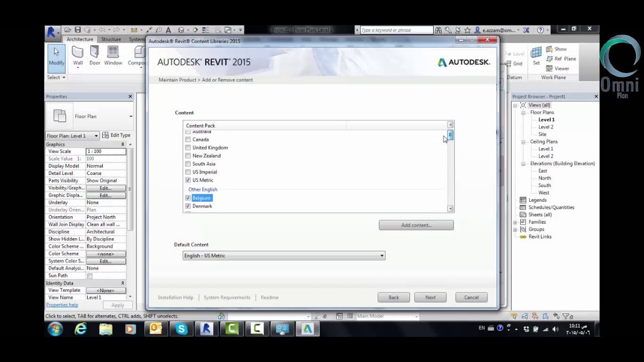Open Internet Explorer from the taskbar
644x362 pixels.
point(80,329)
